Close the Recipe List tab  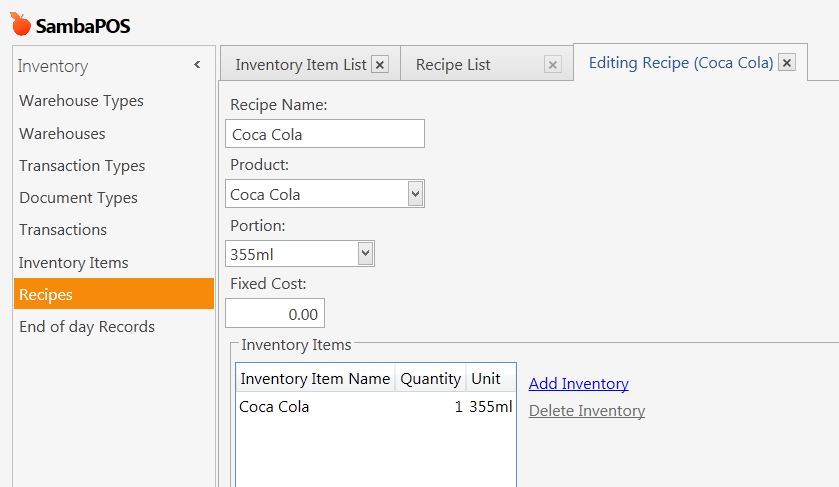(x=553, y=65)
